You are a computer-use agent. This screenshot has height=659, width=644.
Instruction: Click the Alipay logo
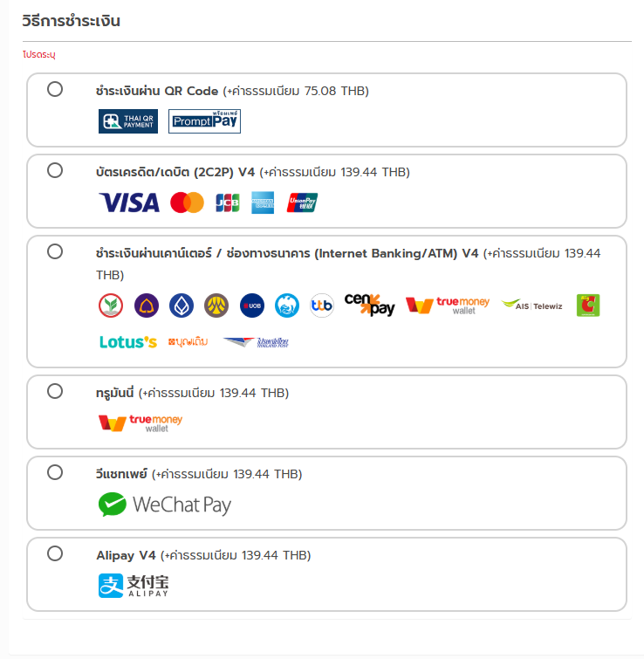tap(134, 586)
